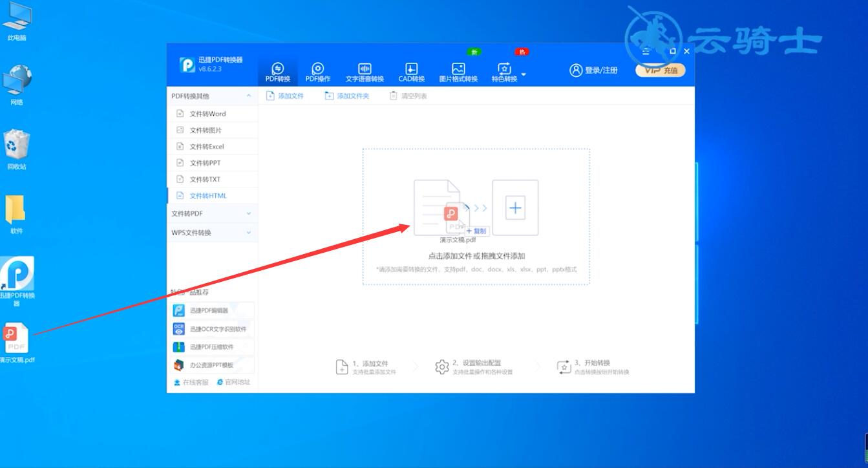Click the plus box to add file

coord(515,207)
